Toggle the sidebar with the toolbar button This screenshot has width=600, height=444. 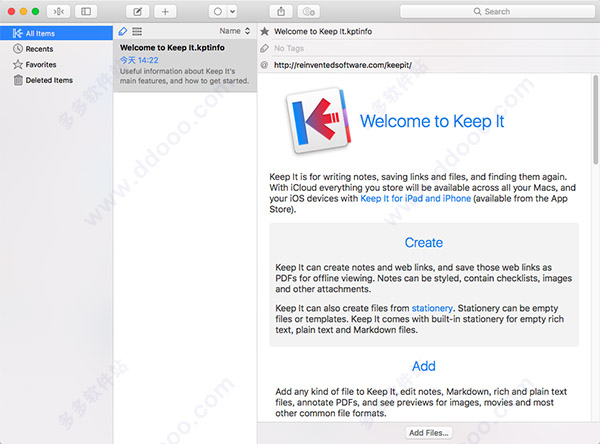[x=86, y=11]
